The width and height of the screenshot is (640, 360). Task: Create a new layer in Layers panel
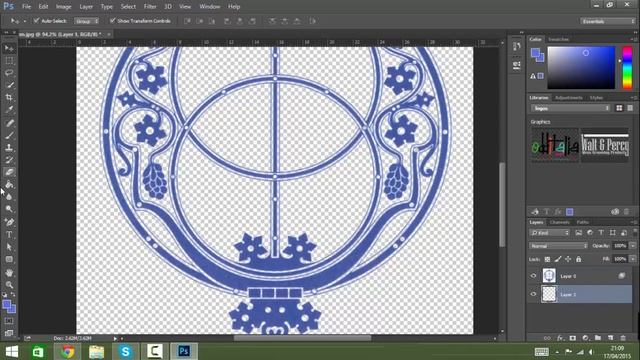pyautogui.click(x=611, y=338)
